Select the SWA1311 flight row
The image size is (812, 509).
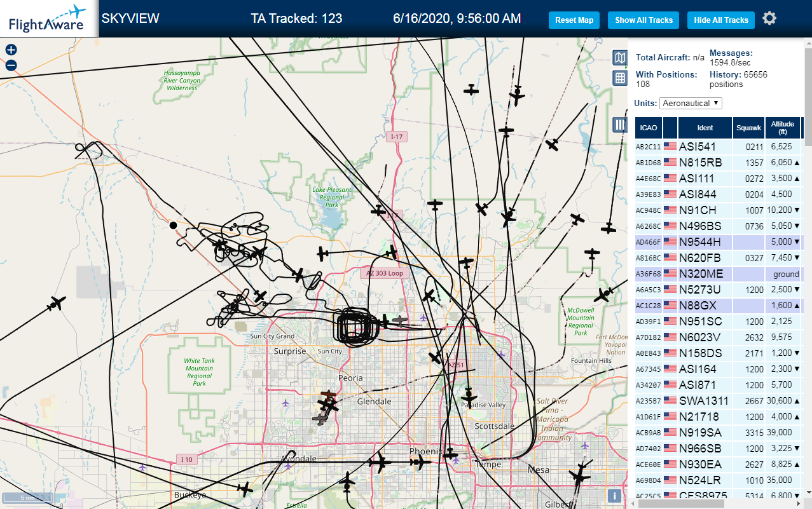coord(719,400)
